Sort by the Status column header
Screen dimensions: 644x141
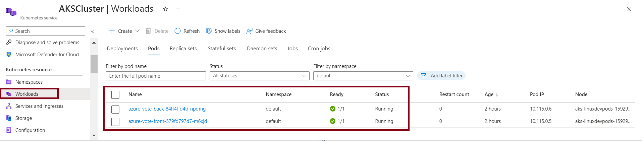point(382,94)
